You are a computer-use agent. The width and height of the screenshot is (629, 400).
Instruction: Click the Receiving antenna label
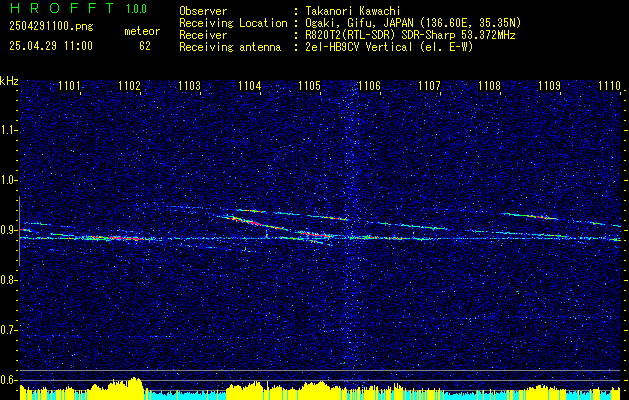230,47
